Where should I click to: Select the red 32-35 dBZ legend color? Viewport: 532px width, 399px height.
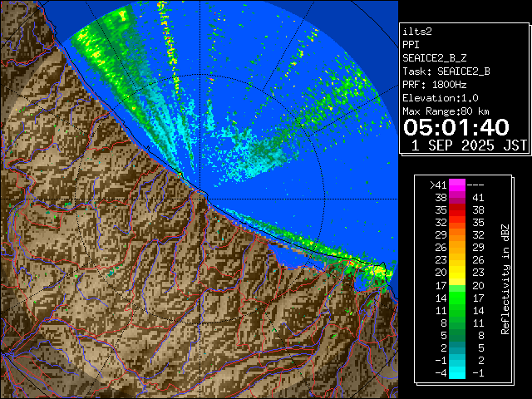[x=457, y=223]
